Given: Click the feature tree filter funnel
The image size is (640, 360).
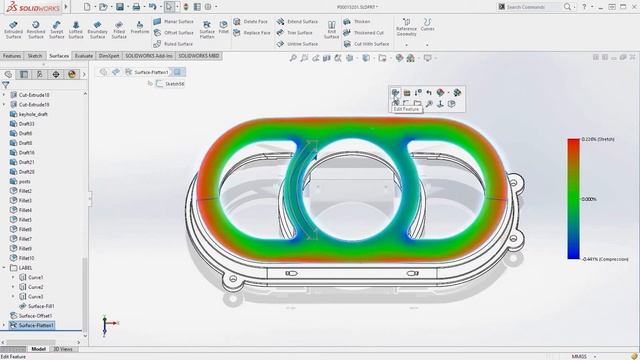Looking at the screenshot, I should click(x=6, y=85).
